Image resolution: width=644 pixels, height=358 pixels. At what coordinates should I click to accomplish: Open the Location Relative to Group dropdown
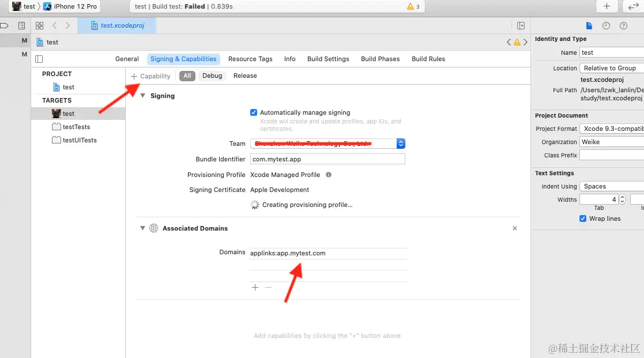[x=612, y=68]
